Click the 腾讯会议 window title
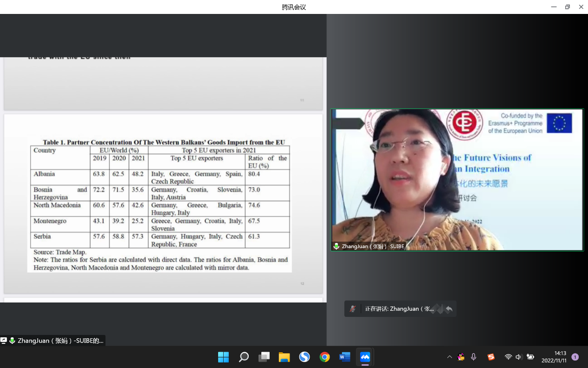The image size is (588, 368). point(294,7)
